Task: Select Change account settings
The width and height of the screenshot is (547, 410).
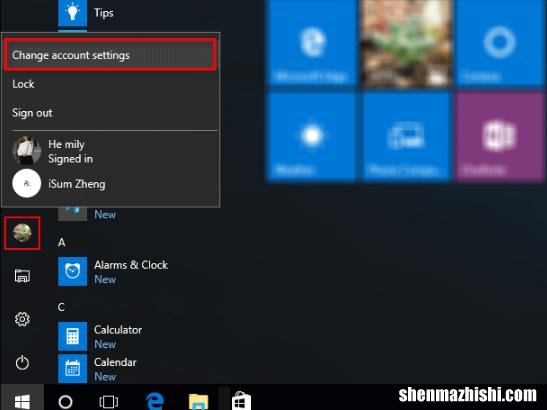Action: click(x=110, y=55)
